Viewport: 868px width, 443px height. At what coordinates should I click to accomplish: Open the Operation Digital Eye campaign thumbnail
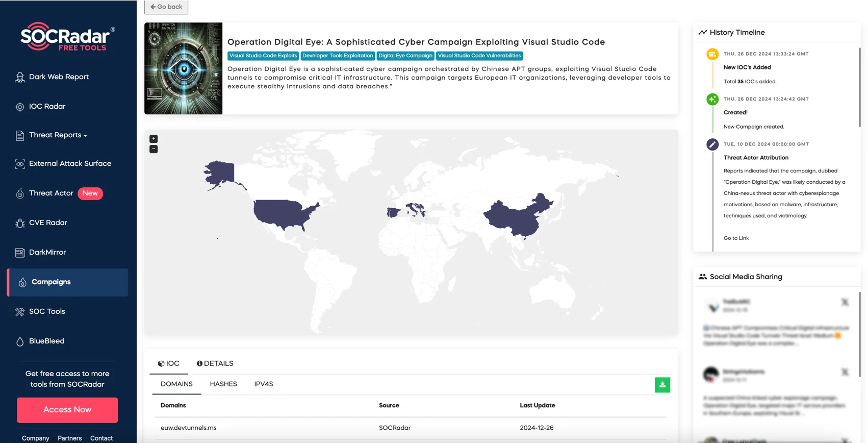coord(184,68)
